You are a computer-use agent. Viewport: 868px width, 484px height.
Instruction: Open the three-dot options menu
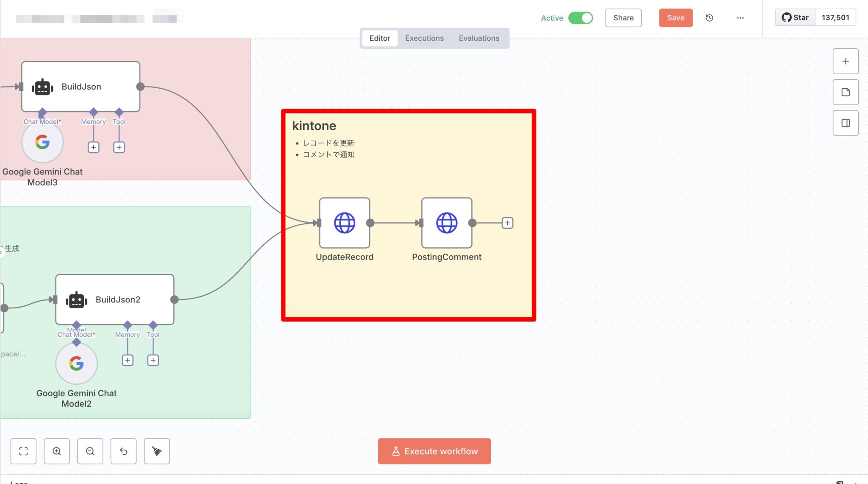pyautogui.click(x=740, y=18)
